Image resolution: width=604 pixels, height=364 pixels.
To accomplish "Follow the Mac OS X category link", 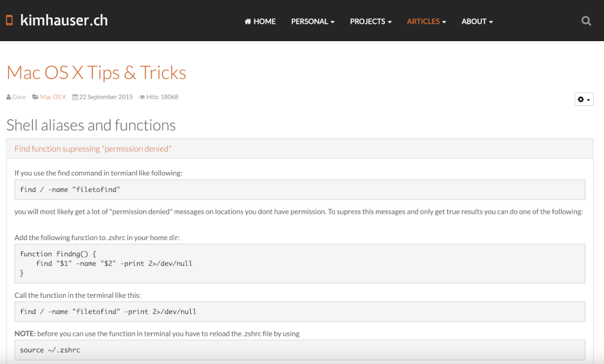I will [53, 97].
